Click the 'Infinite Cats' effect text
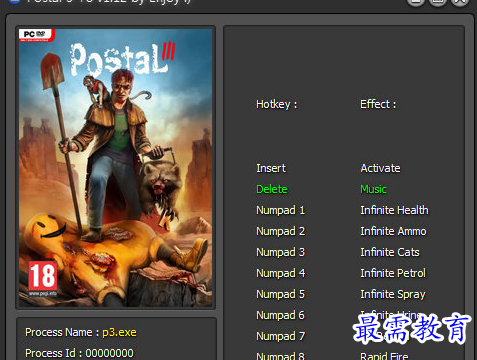This screenshot has height=360, width=477. (x=390, y=252)
